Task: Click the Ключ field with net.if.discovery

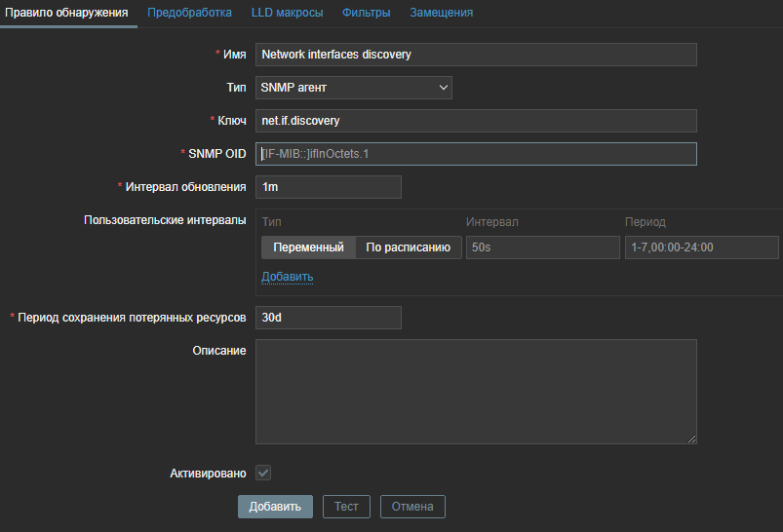Action: coord(476,121)
